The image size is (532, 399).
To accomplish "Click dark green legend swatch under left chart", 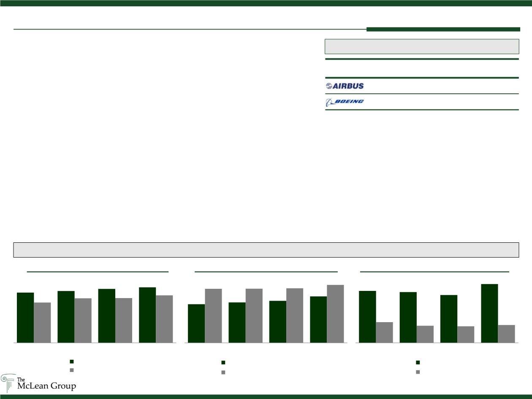I will coord(72,361).
